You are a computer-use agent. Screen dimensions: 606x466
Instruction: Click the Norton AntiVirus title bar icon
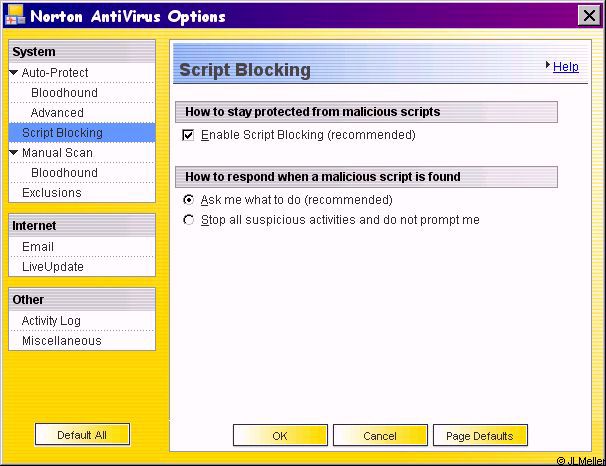16,15
